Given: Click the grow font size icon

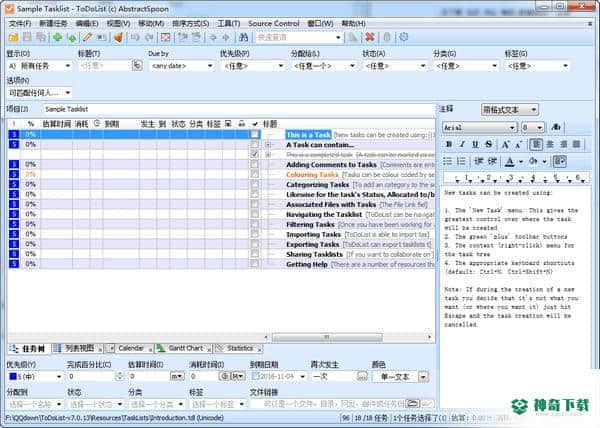Looking at the screenshot, I should (x=505, y=144).
